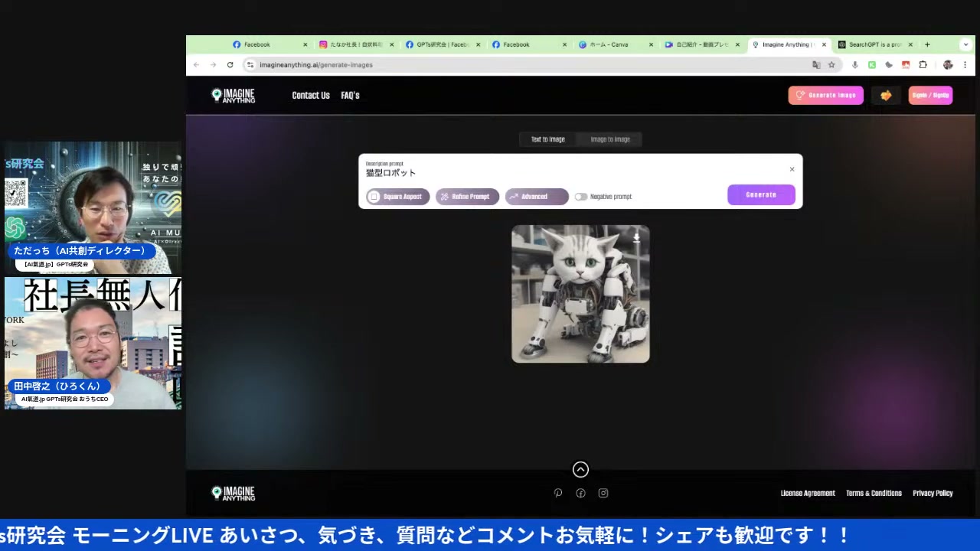The height and width of the screenshot is (551, 980).
Task: Close the Imagine Anything browser tab
Action: 824,44
